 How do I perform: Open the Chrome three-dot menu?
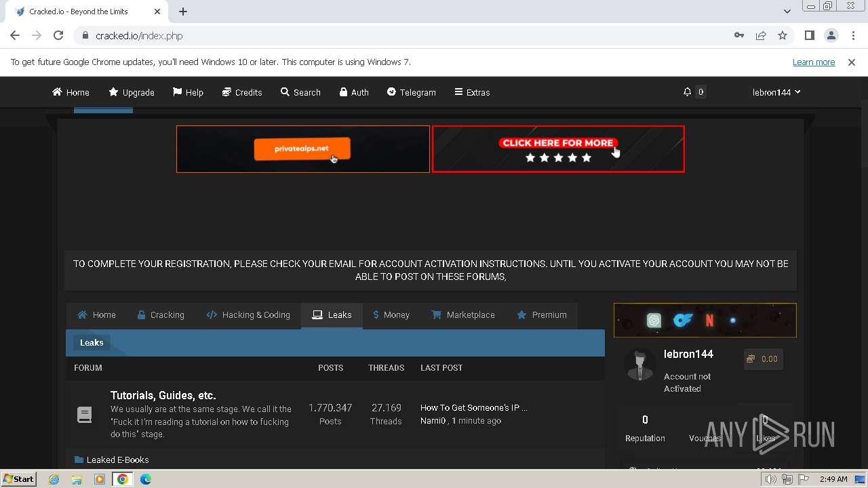(852, 35)
